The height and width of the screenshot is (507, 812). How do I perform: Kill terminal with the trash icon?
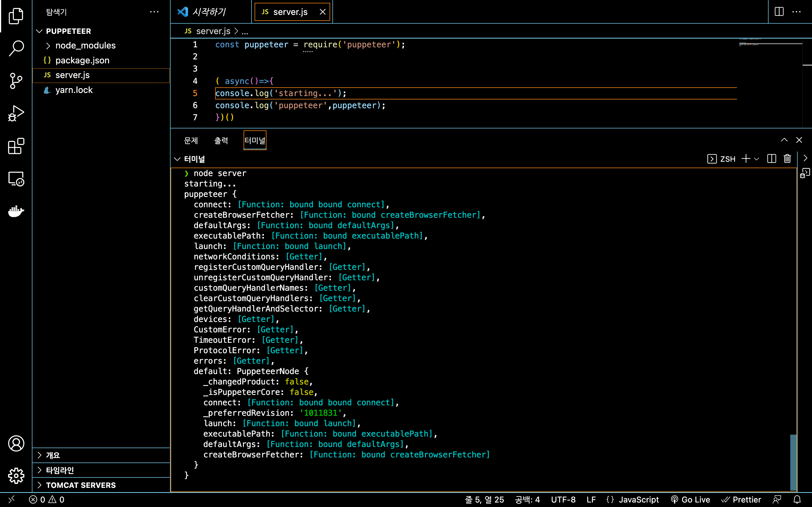click(787, 159)
